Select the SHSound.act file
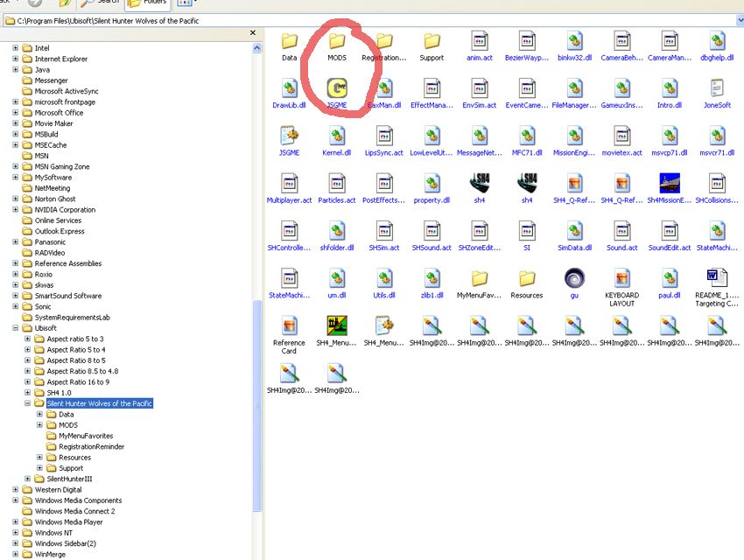The height and width of the screenshot is (560, 744). click(x=432, y=231)
